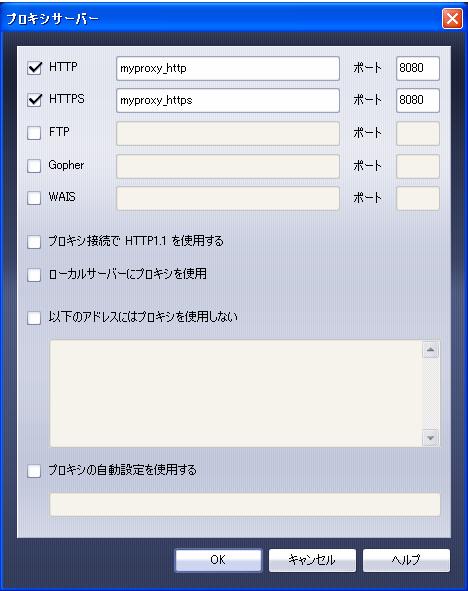Screen dimensions: 468x591
Task: Click the HTTPS server field with myproxy_https
Action: pyautogui.click(x=228, y=100)
